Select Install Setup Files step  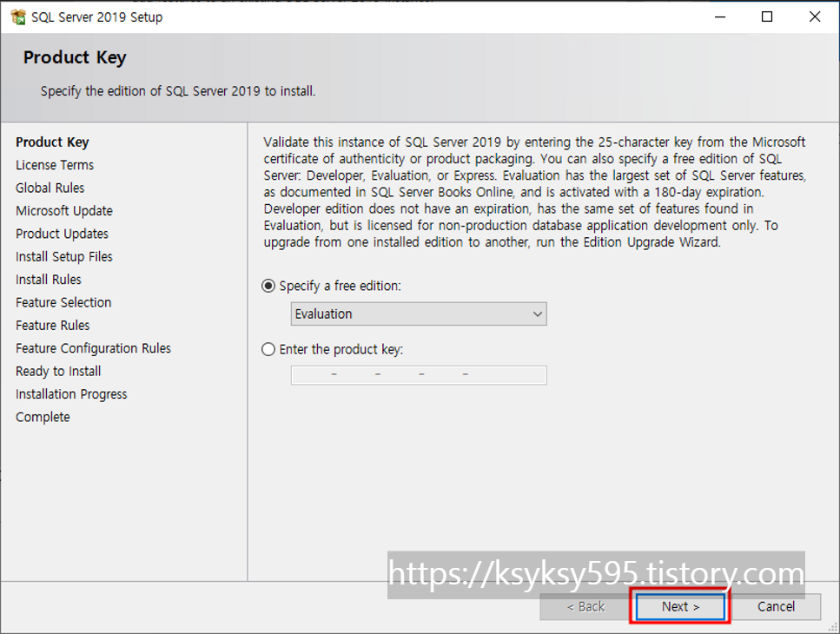[64, 257]
